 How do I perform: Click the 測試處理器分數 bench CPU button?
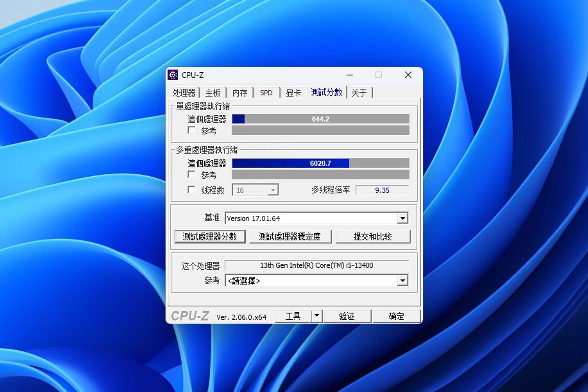pyautogui.click(x=210, y=236)
